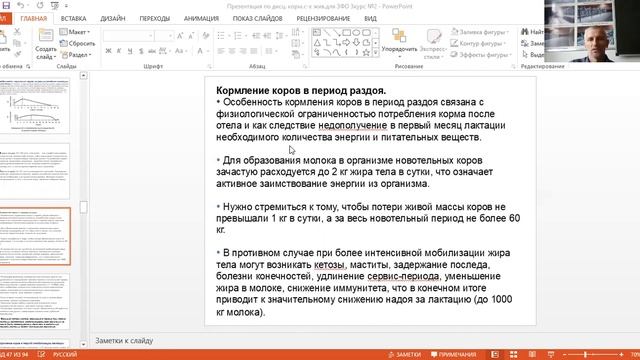Cut selection with scissors icon
Image resolution: width=640 pixels, height=360 pixels.
[17, 31]
